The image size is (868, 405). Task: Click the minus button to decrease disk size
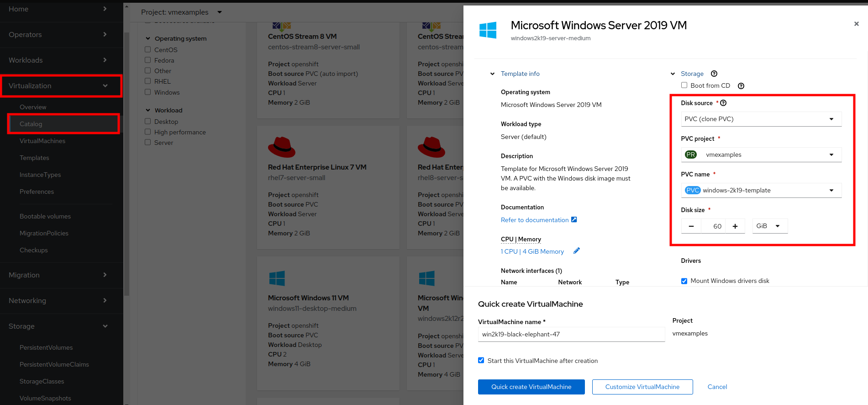click(691, 226)
